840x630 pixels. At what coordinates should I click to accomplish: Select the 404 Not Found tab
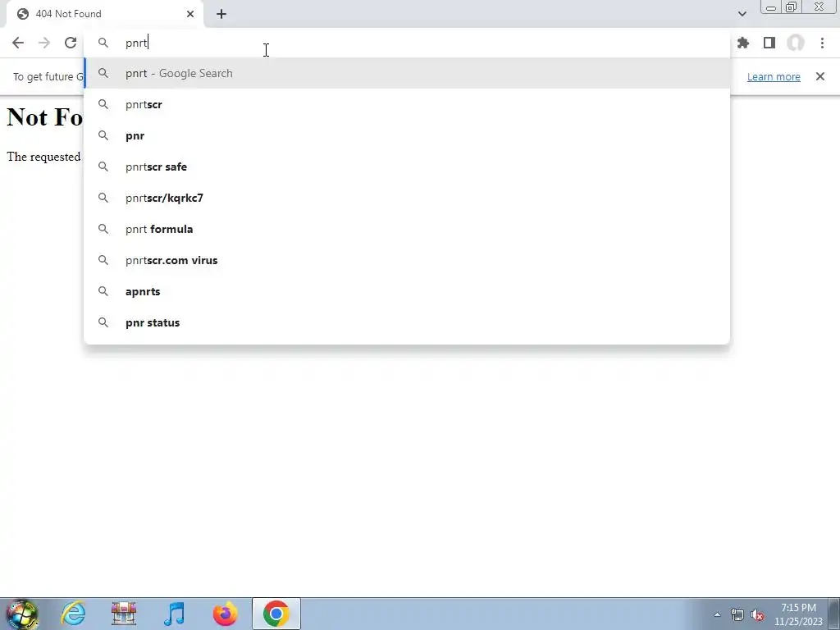tap(105, 14)
